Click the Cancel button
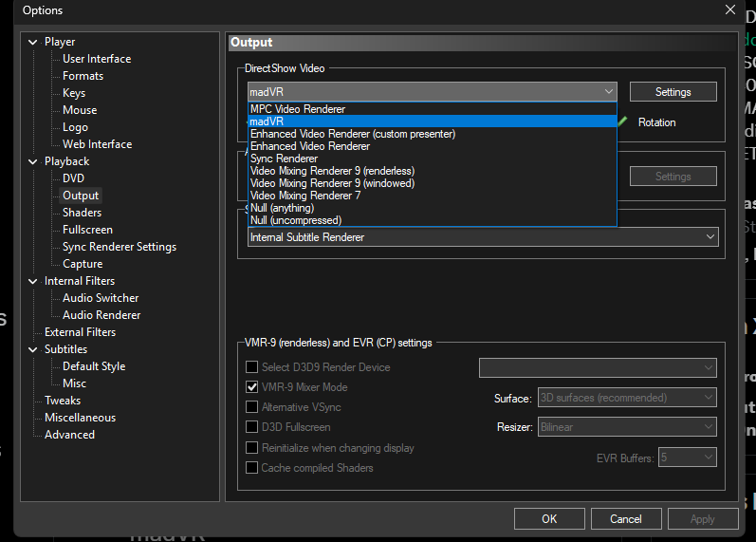 point(626,519)
